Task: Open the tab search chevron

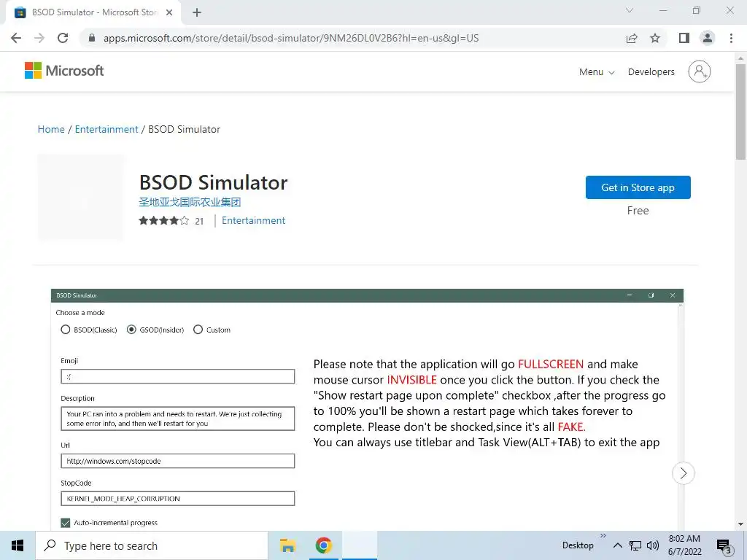Action: (x=630, y=10)
